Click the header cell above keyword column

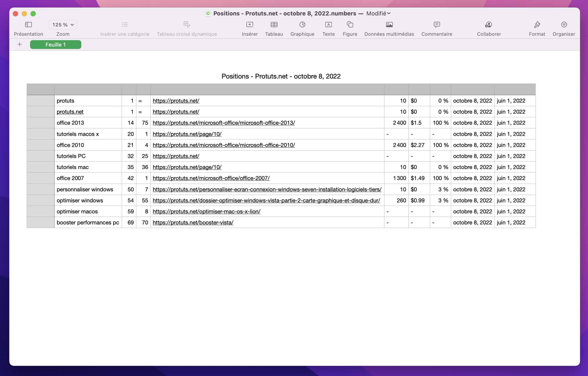coord(88,89)
